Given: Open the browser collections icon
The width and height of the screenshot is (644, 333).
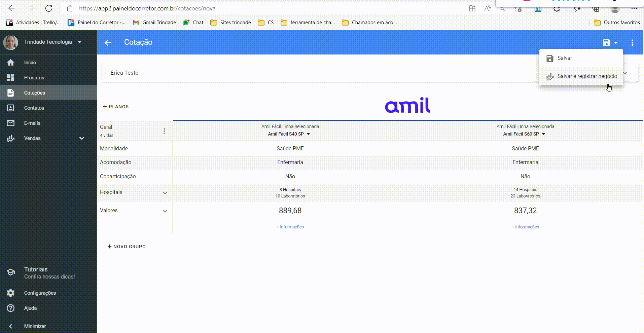Looking at the screenshot, I should (x=596, y=9).
